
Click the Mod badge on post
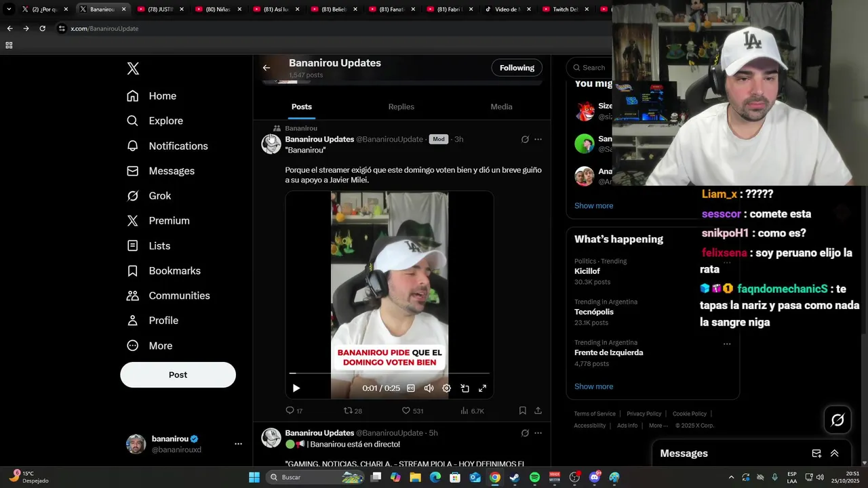(439, 140)
